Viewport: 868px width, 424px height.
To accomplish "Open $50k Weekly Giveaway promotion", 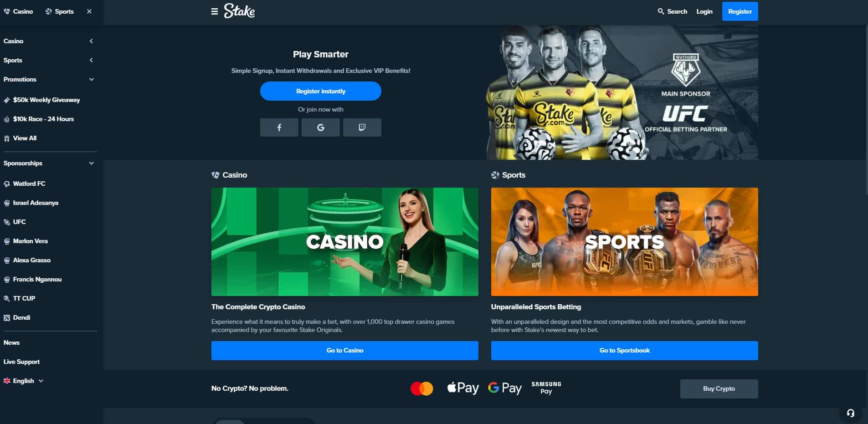I will click(46, 100).
